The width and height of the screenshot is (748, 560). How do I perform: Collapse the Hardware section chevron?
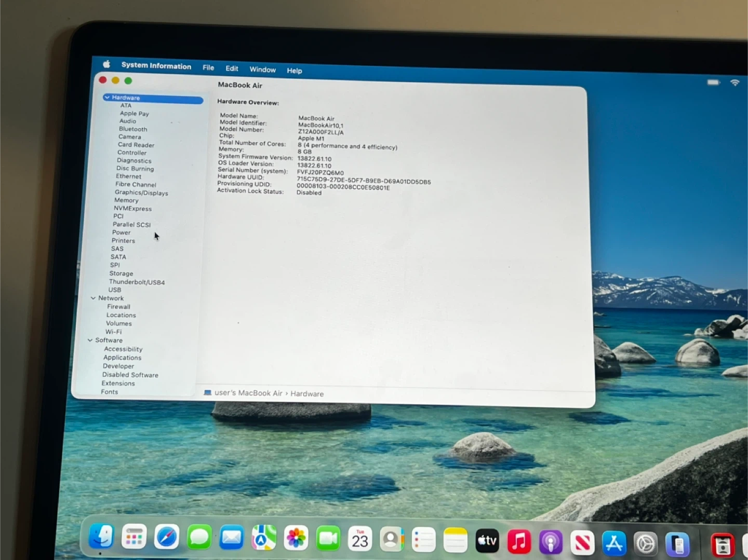click(x=107, y=97)
